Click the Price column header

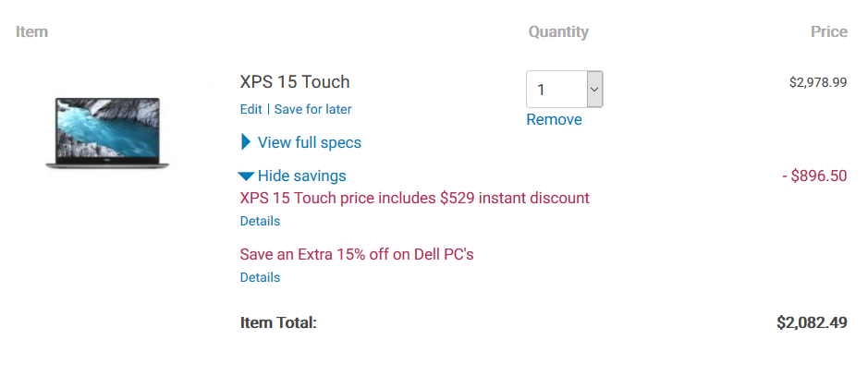point(828,32)
